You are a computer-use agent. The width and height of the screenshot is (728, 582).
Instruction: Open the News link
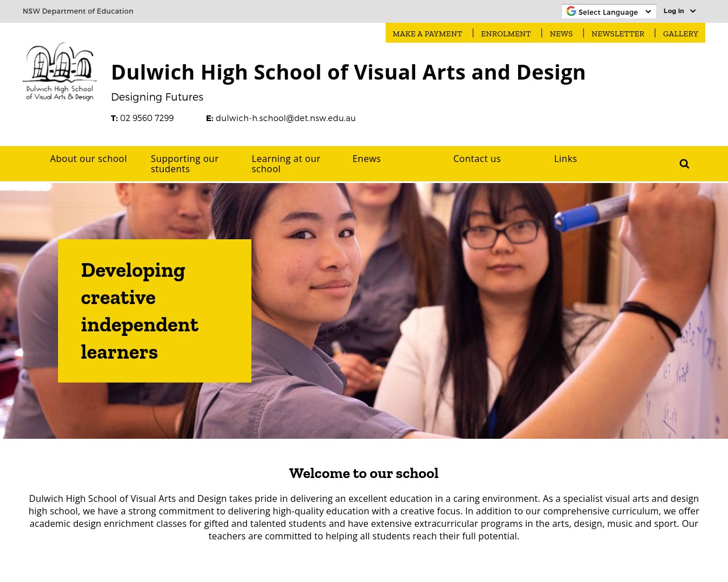[561, 34]
